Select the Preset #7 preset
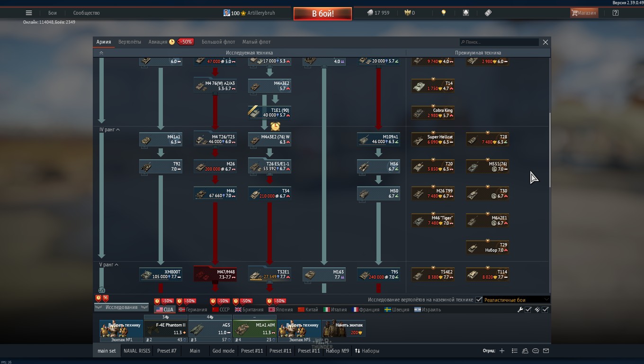The image size is (644, 364). [x=167, y=351]
